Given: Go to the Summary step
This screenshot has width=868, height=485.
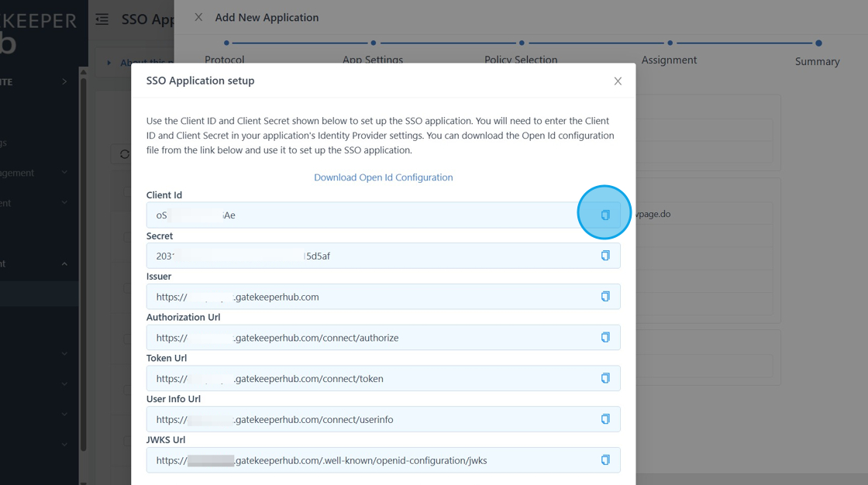Looking at the screenshot, I should tap(818, 61).
